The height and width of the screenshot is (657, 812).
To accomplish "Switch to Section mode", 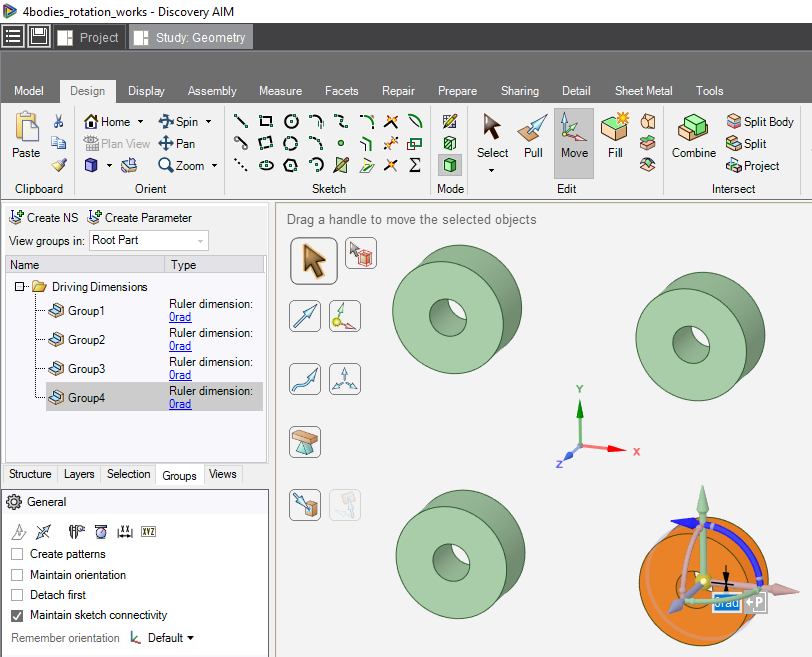I will (450, 143).
